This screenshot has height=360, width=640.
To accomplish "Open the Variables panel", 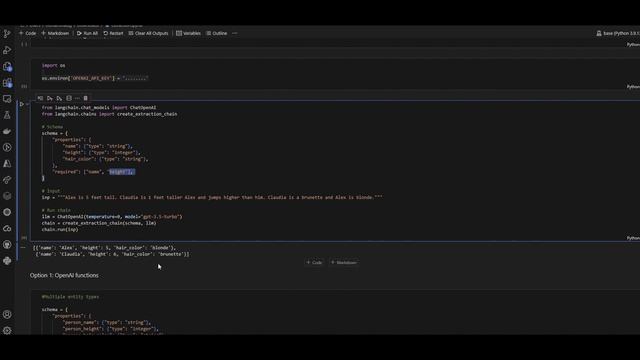I will click(188, 33).
